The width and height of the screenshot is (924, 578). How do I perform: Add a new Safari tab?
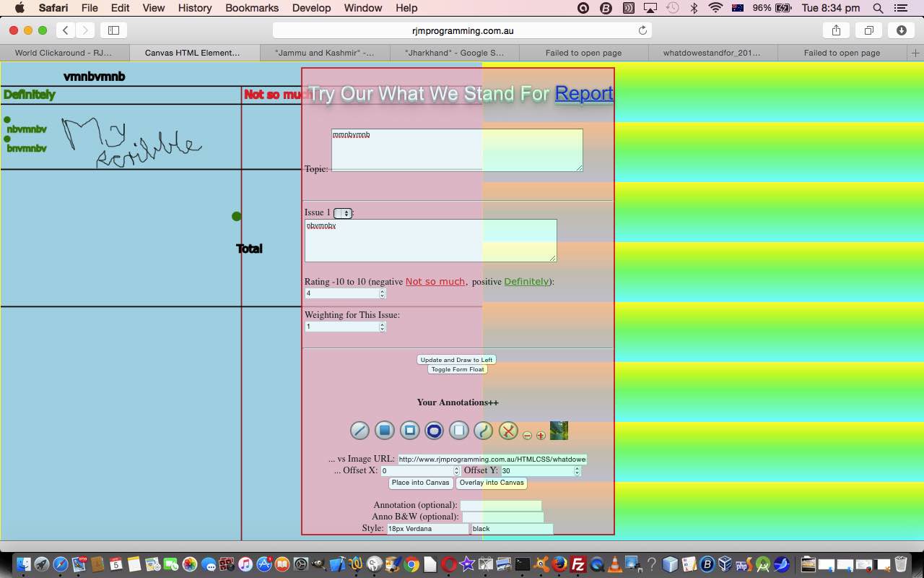point(915,53)
